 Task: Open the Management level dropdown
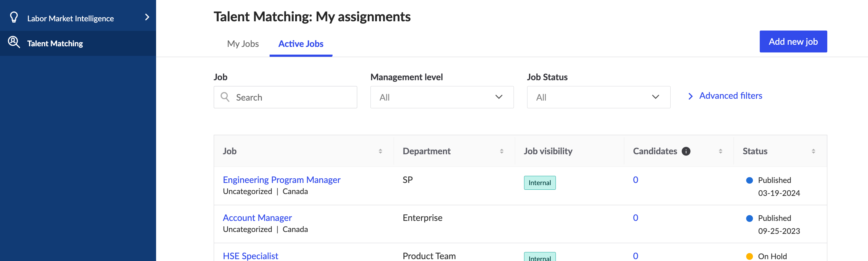441,97
